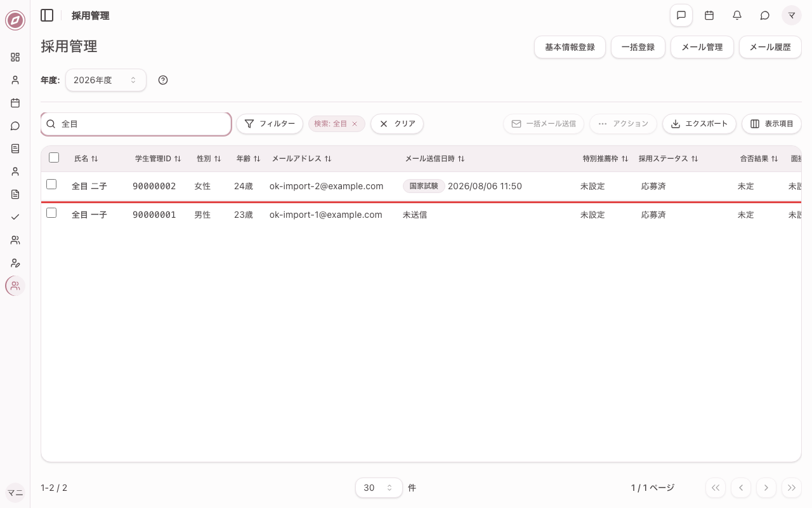The width and height of the screenshot is (812, 508).
Task: Open the round chat bubble in top bar
Action: click(765, 15)
